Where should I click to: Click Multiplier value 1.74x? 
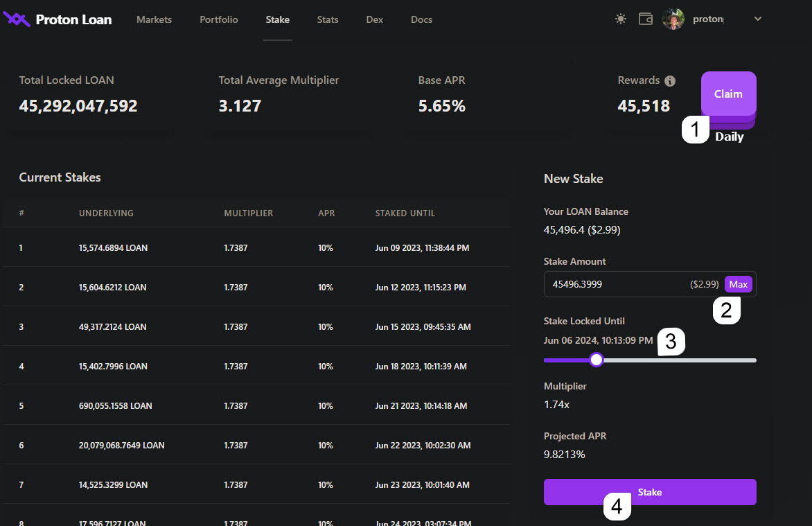557,404
